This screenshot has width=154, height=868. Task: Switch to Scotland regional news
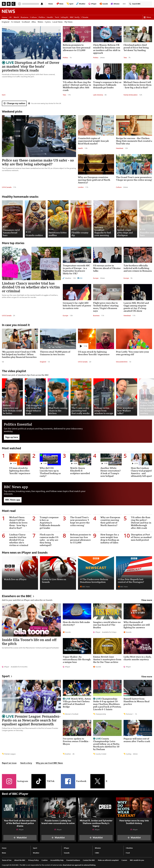tap(26, 22)
